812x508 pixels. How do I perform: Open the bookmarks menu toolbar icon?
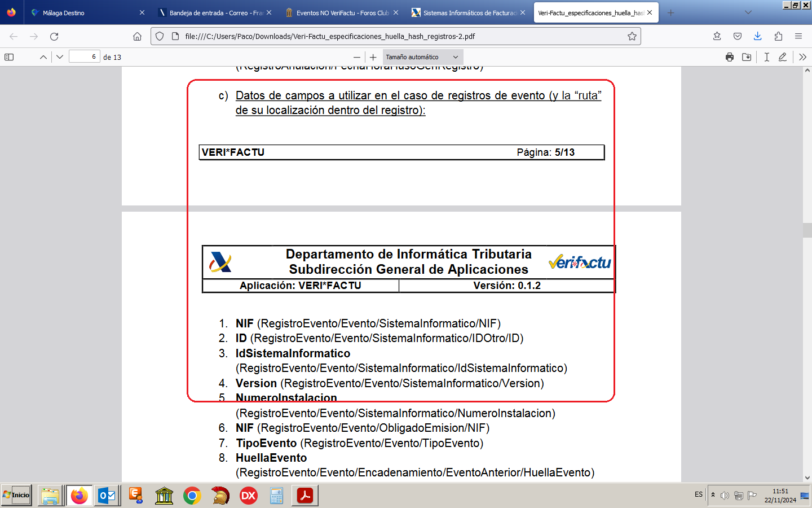(x=717, y=36)
